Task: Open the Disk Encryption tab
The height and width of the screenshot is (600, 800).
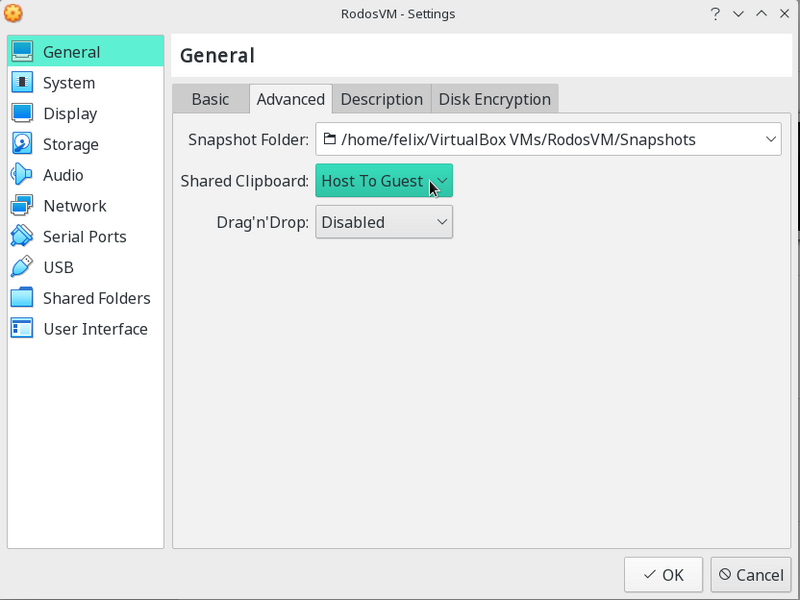Action: (x=494, y=99)
